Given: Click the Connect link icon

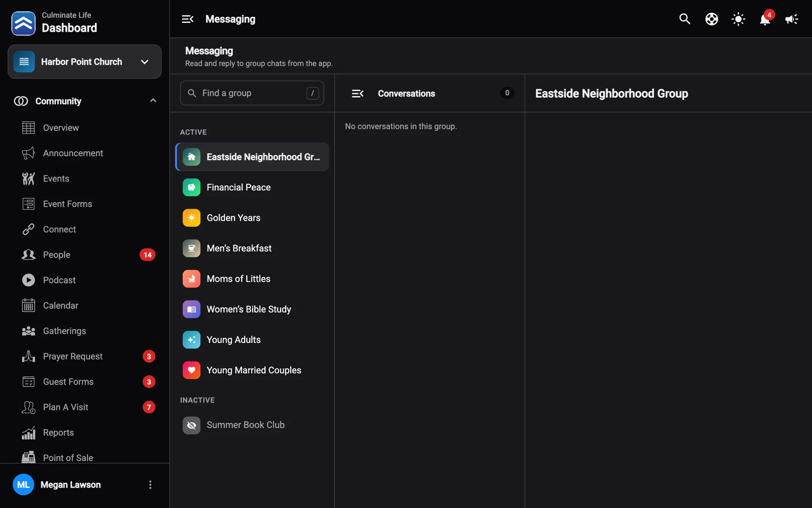Looking at the screenshot, I should tap(28, 229).
